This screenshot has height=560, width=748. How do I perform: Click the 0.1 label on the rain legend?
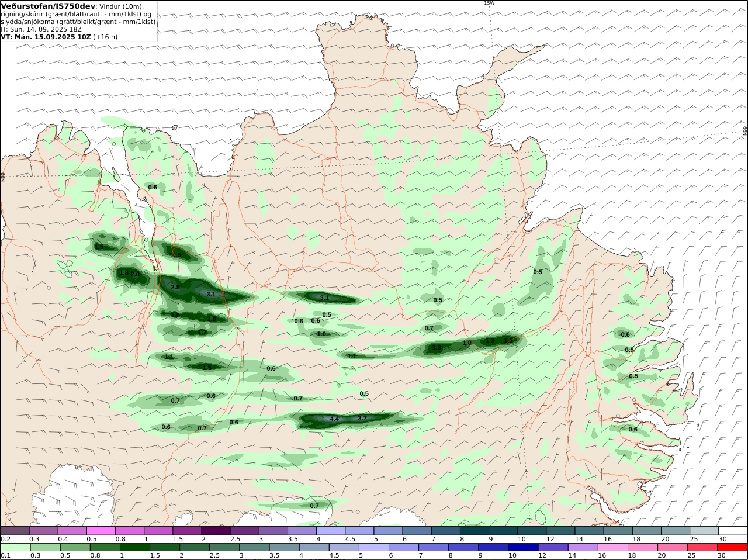5,555
